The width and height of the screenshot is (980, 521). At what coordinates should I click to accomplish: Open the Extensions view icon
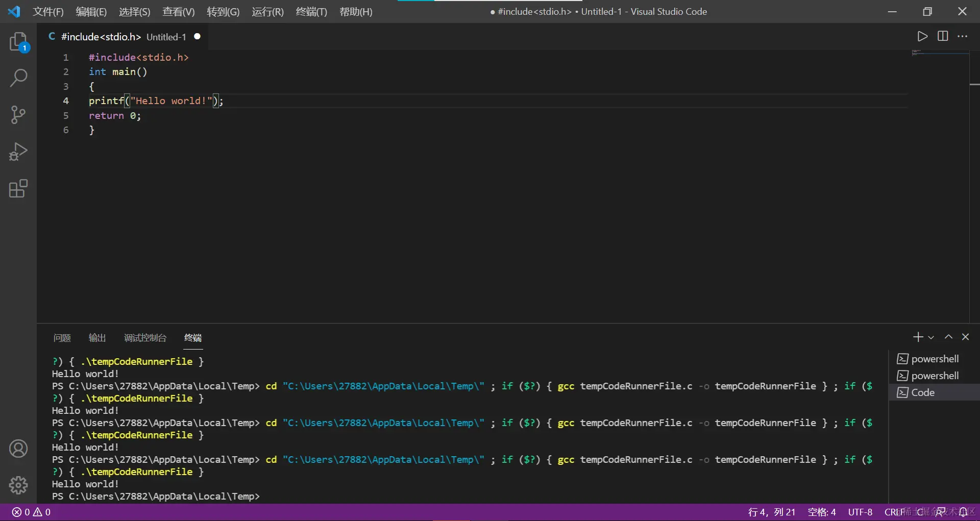coord(18,188)
